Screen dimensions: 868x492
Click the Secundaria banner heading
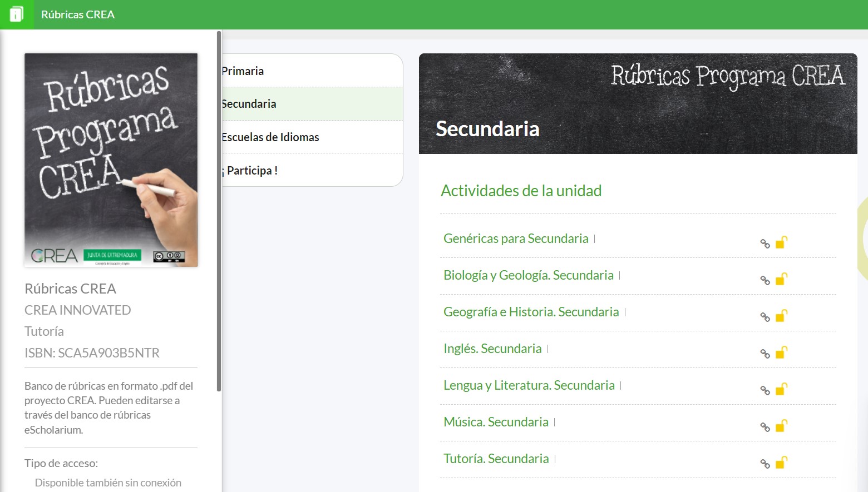point(487,129)
